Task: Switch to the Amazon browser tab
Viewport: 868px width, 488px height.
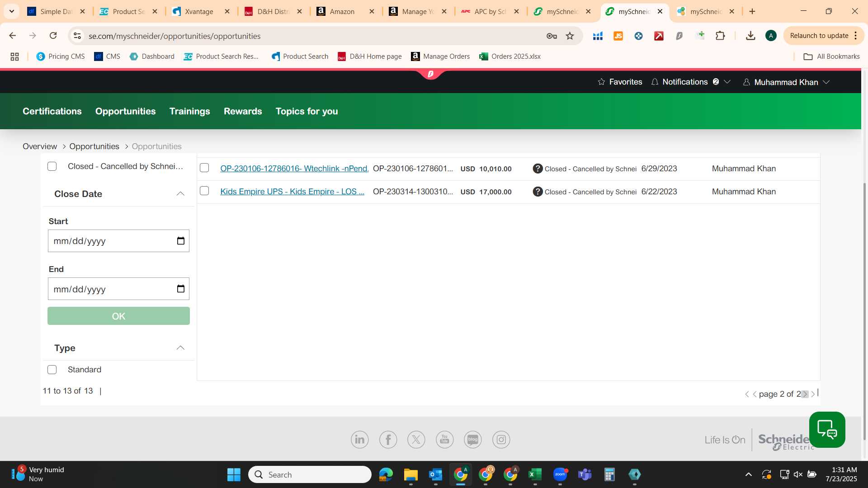Action: (x=346, y=11)
